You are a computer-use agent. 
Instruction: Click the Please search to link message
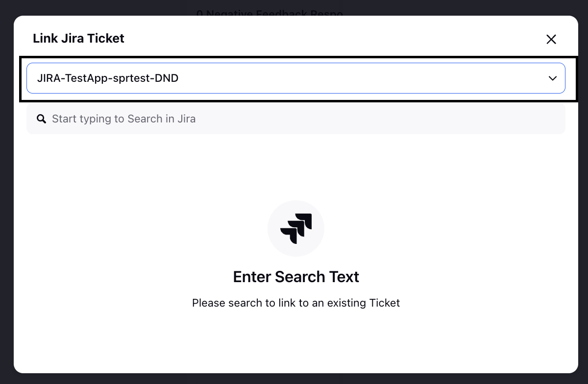[x=296, y=303]
